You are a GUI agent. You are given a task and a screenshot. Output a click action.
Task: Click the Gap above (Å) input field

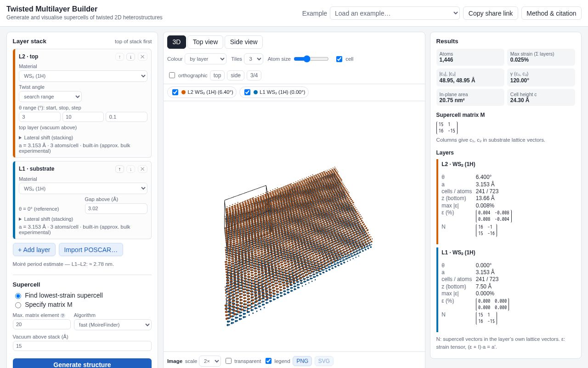116,208
